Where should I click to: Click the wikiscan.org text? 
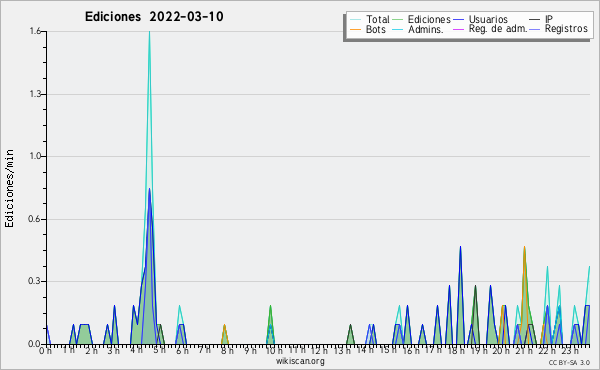300,361
